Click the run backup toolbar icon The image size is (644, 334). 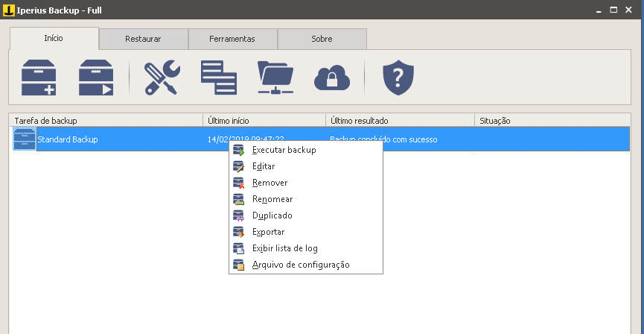(96, 78)
